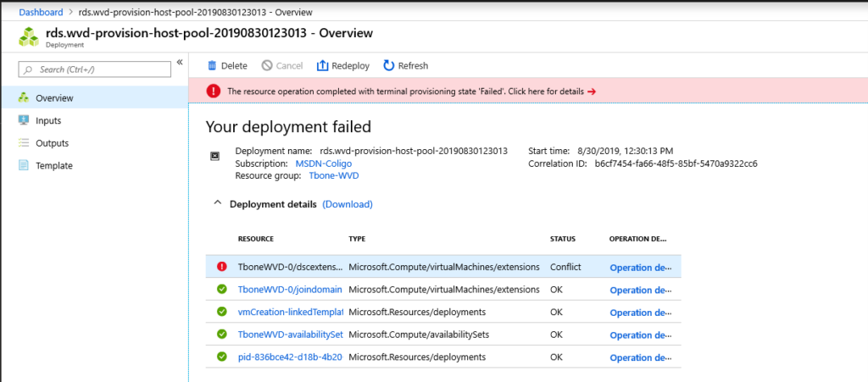Open Operation details for joindomain row

pos(641,291)
